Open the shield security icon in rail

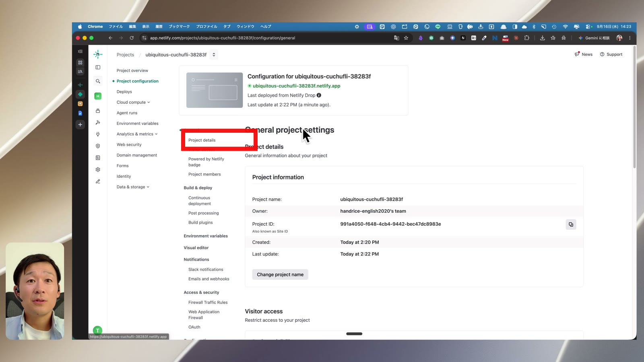(98, 146)
